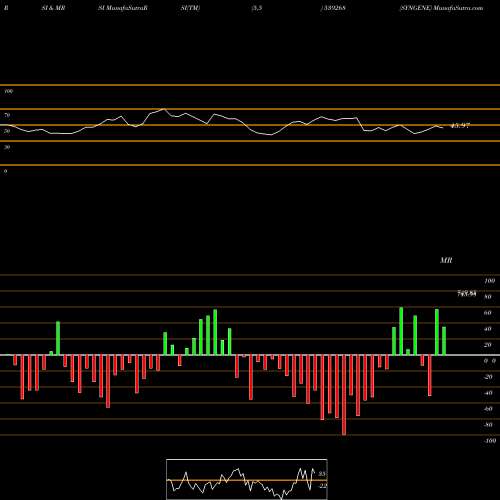The image size is (500, 500).
Task: Click the "SI MunafaSutraR" header label
Action: [123, 8]
